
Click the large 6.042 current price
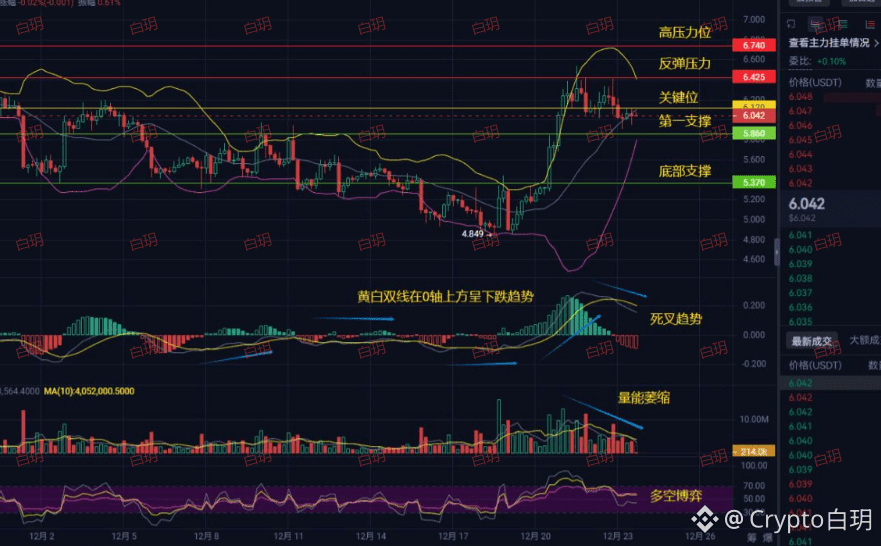coord(806,204)
